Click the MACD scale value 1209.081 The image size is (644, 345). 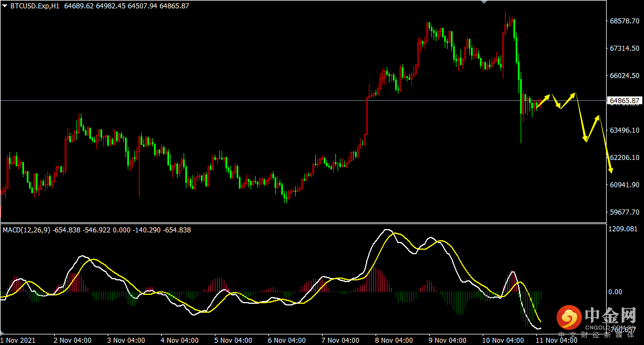[x=623, y=229]
